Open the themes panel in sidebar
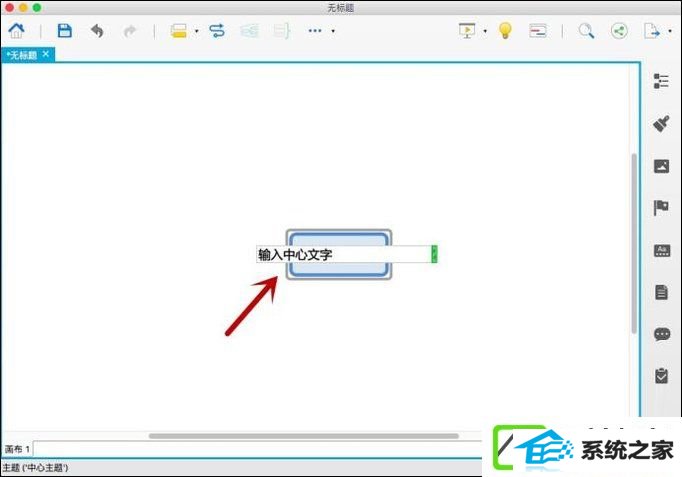 click(x=662, y=250)
